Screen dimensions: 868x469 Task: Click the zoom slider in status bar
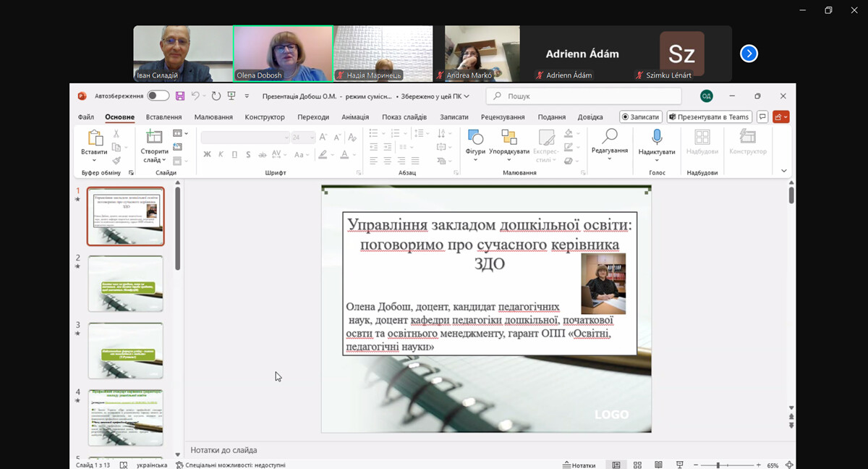[718, 465]
